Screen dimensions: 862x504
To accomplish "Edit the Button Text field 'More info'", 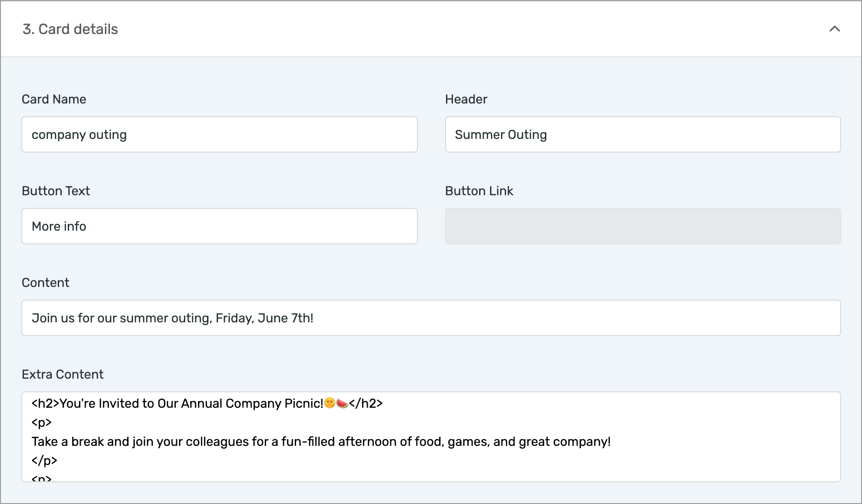I will [x=219, y=226].
